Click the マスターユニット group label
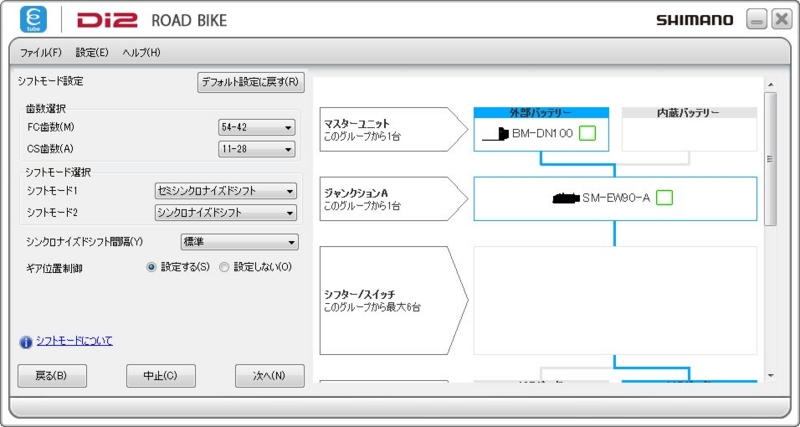The height and width of the screenshot is (427, 800). (x=393, y=130)
